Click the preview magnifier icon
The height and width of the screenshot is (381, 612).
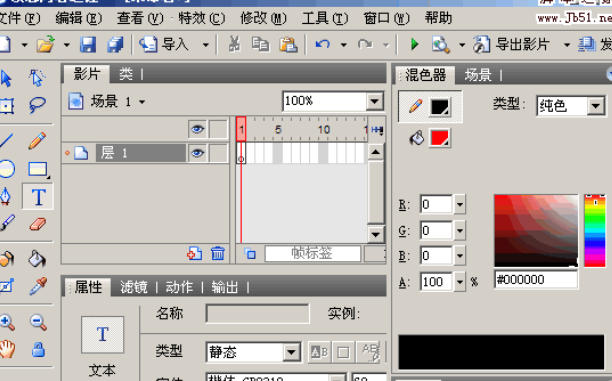[x=440, y=45]
